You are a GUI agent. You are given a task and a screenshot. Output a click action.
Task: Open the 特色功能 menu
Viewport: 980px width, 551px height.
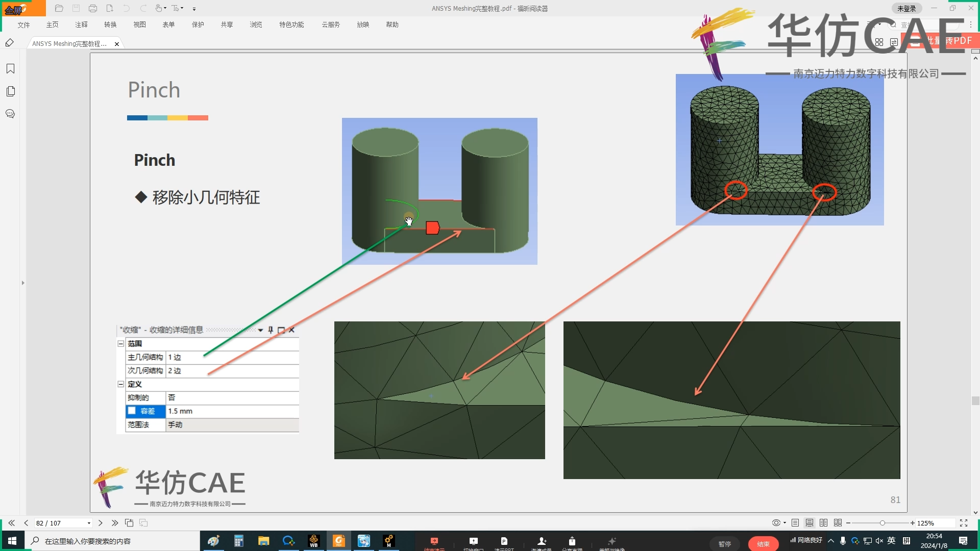[x=291, y=24]
